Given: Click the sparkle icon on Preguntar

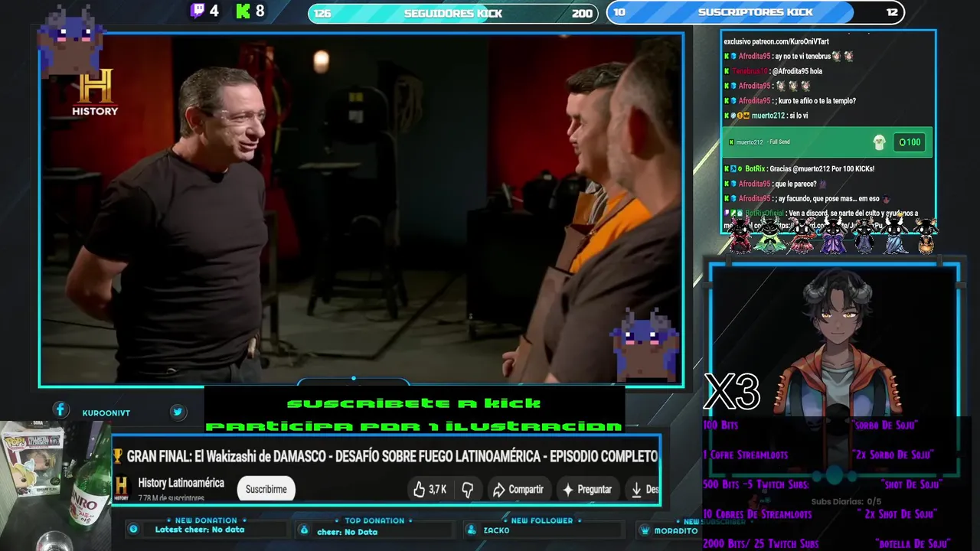Looking at the screenshot, I should pyautogui.click(x=568, y=489).
